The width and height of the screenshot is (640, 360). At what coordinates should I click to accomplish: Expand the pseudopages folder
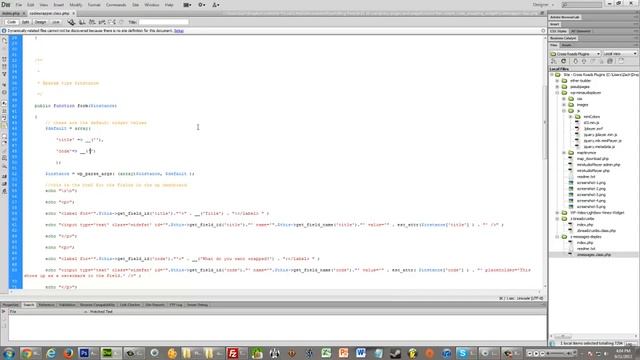(558, 87)
